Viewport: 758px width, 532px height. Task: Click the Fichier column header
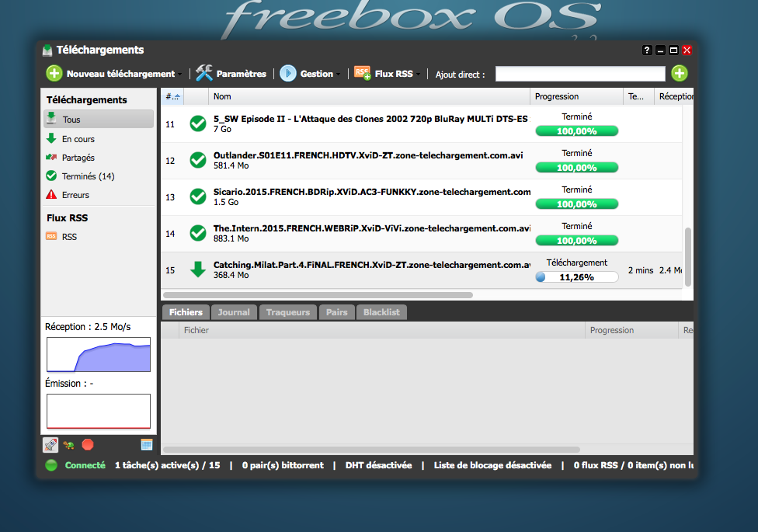tap(382, 330)
